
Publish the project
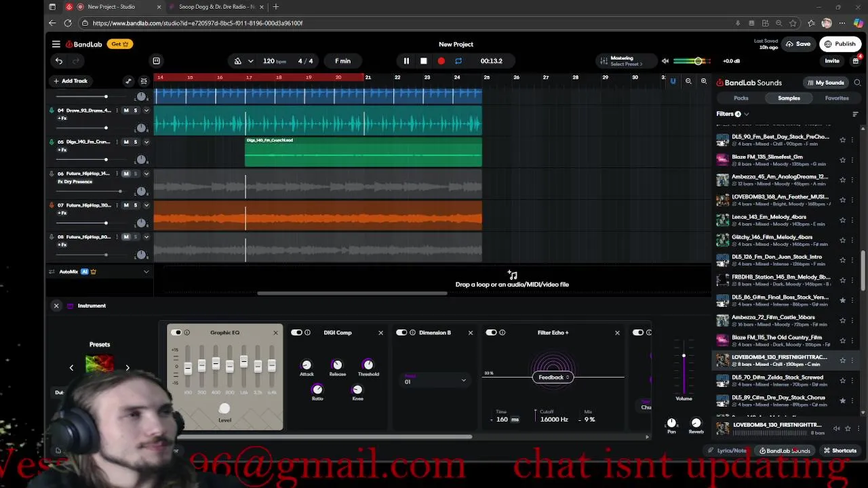[840, 44]
